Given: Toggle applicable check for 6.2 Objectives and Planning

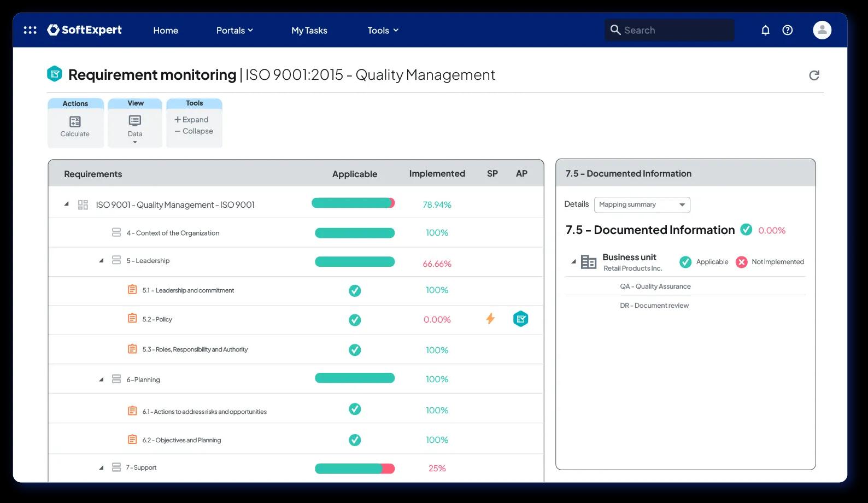Looking at the screenshot, I should [355, 440].
